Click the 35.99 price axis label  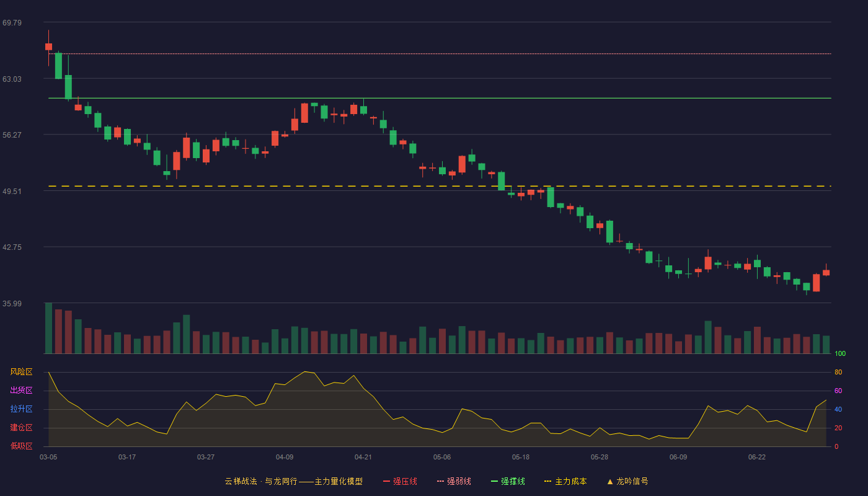(12, 304)
